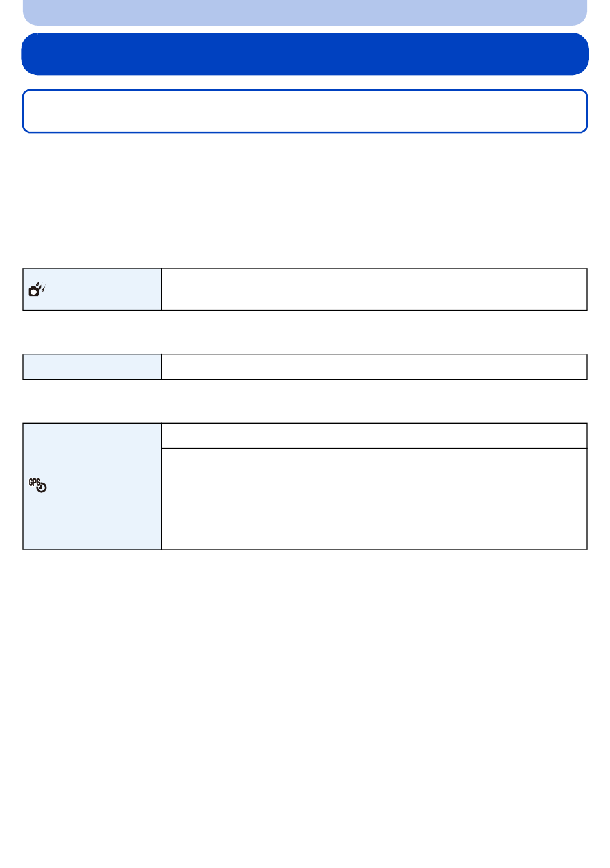The width and height of the screenshot is (610, 868).
Task: Click the rounded right end of blue banner
Action: (579, 55)
